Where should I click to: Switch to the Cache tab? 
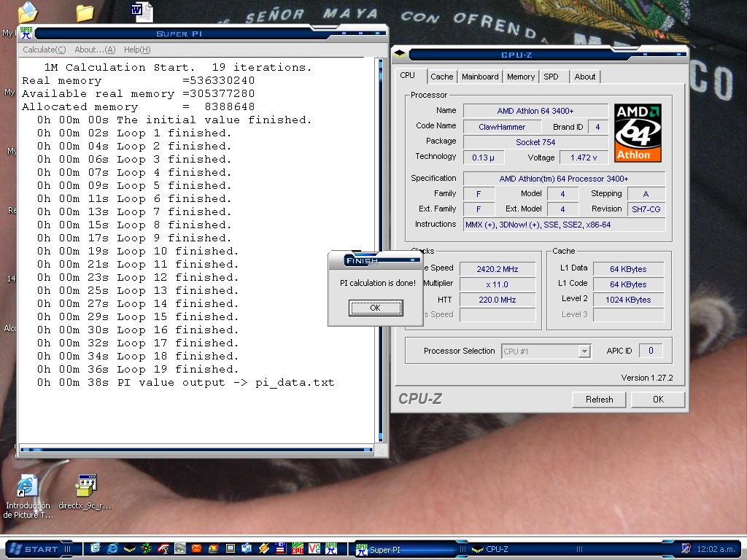point(441,77)
